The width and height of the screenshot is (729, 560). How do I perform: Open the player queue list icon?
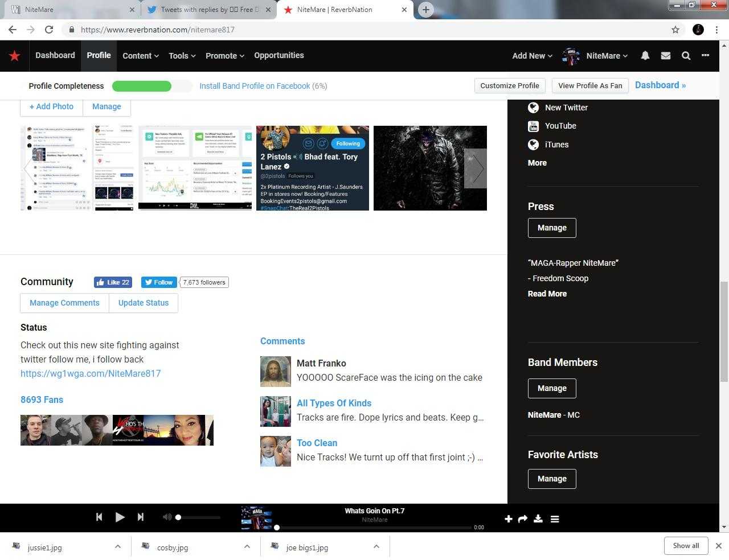(x=555, y=518)
